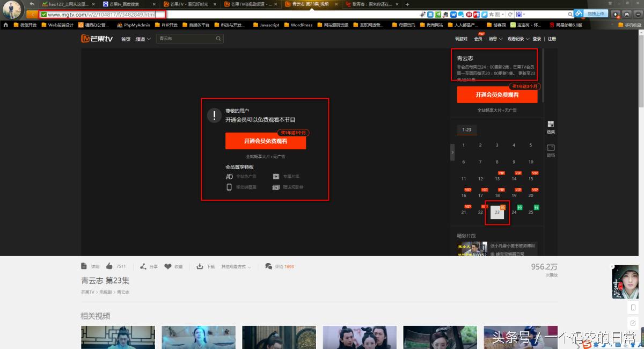Select episode 24 in the episode list
The height and width of the screenshot is (349, 644).
click(x=514, y=212)
